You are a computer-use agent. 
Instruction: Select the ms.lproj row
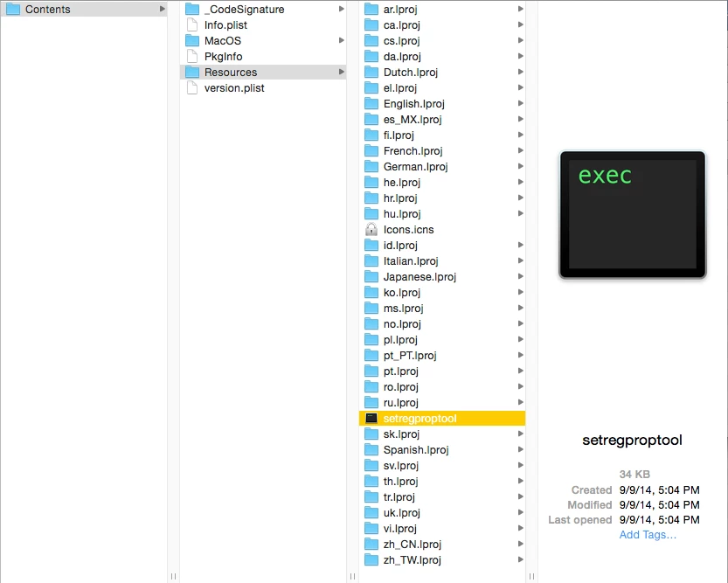coord(442,309)
